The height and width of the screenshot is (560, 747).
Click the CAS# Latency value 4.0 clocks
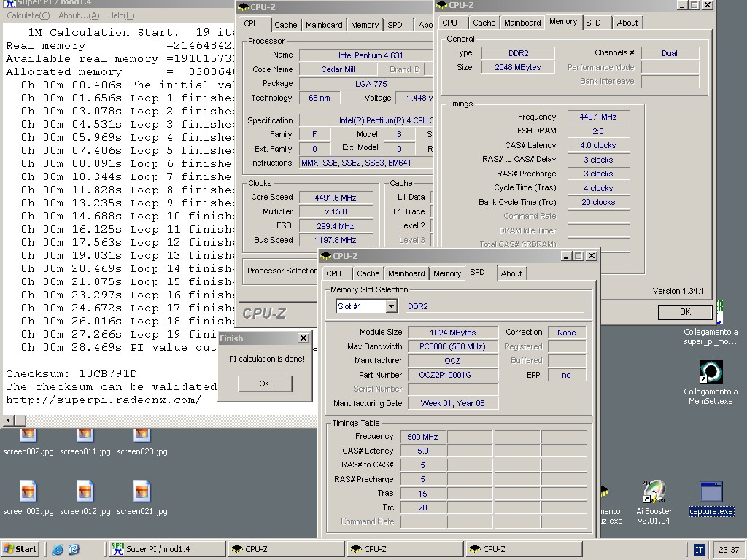click(x=598, y=145)
